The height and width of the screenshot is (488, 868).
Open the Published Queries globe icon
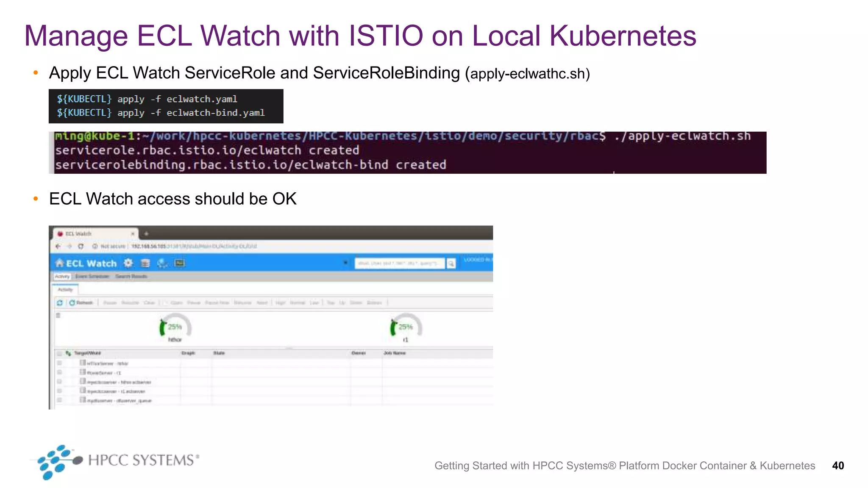pyautogui.click(x=162, y=263)
